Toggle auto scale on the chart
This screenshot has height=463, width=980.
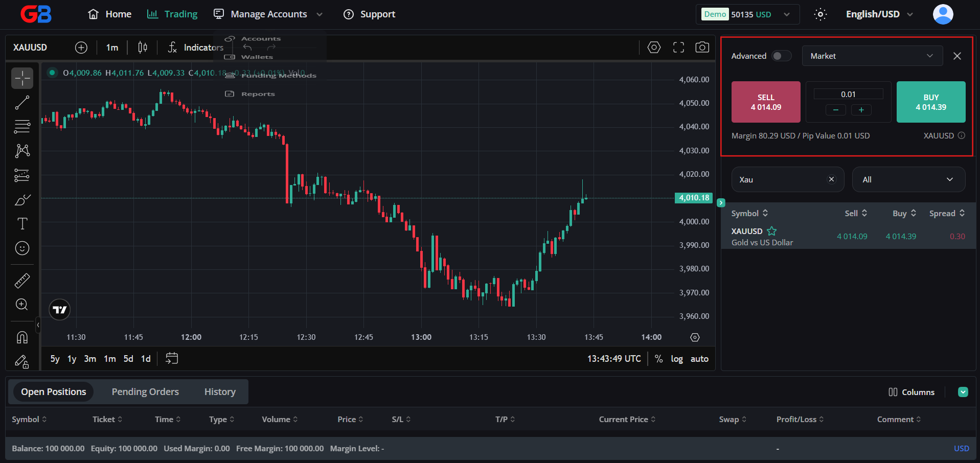pyautogui.click(x=699, y=359)
